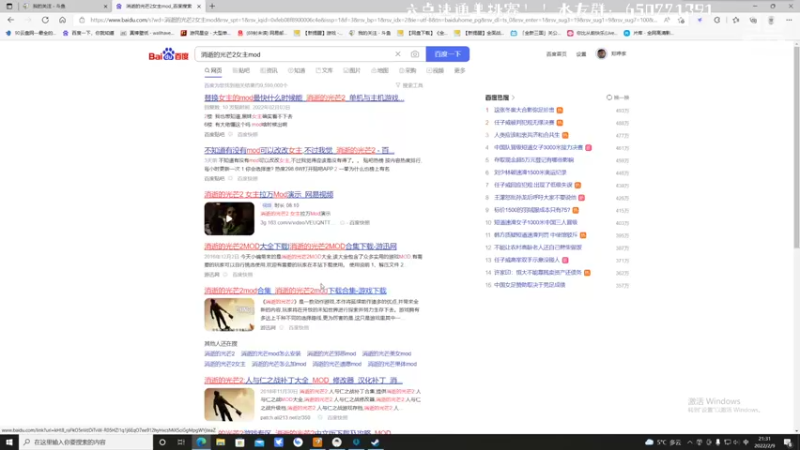The width and height of the screenshot is (800, 450).
Task: Open 消逝的光芒2MOD大全下载 result
Action: point(301,246)
